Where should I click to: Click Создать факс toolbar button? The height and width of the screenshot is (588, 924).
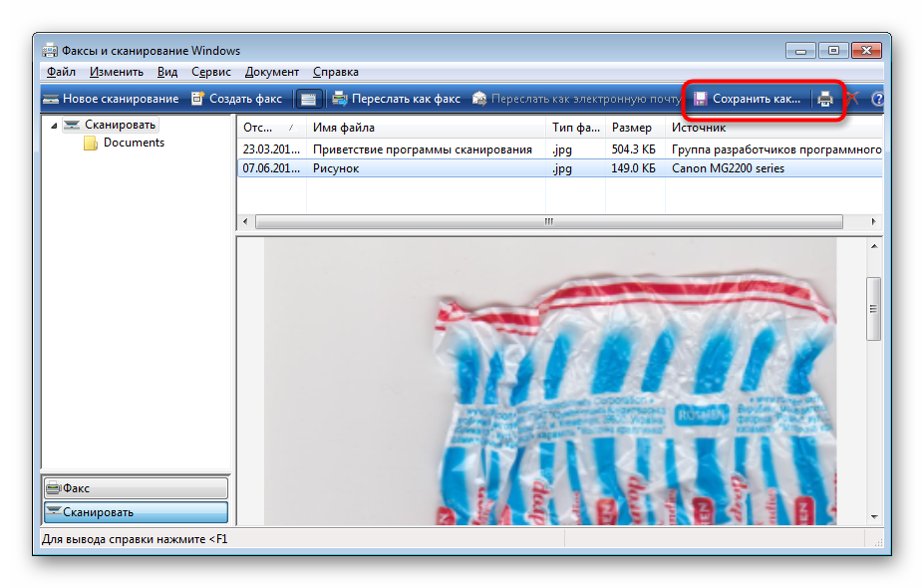click(237, 99)
